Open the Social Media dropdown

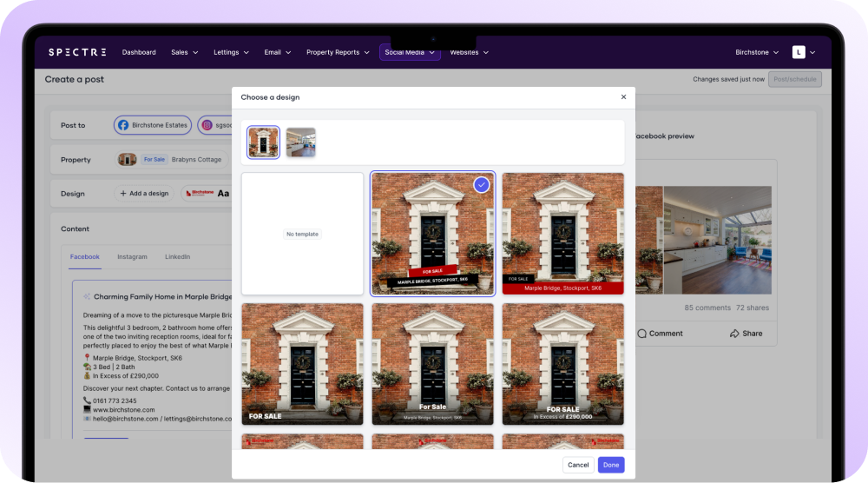coord(410,52)
